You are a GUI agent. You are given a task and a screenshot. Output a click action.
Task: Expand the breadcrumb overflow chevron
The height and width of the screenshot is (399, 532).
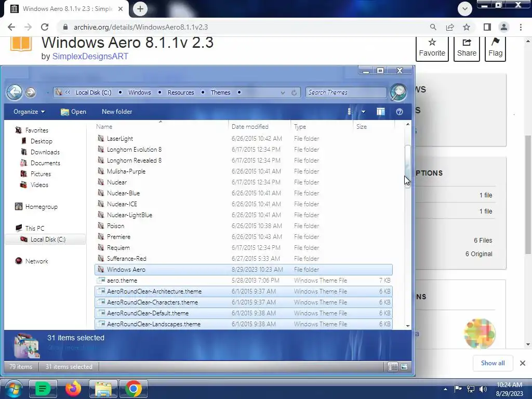point(68,92)
